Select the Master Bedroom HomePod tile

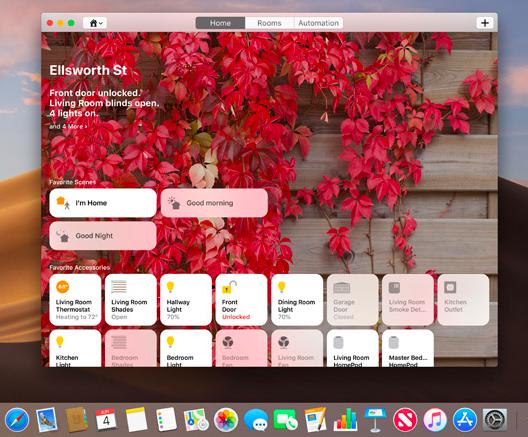coord(408,348)
